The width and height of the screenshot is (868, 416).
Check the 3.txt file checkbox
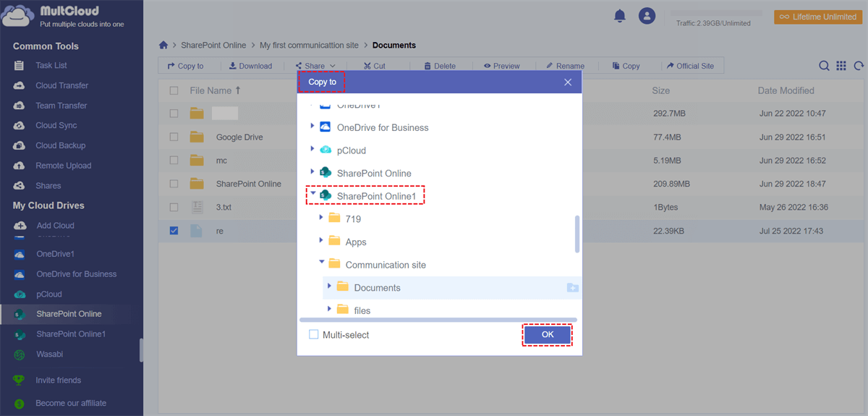tap(174, 207)
